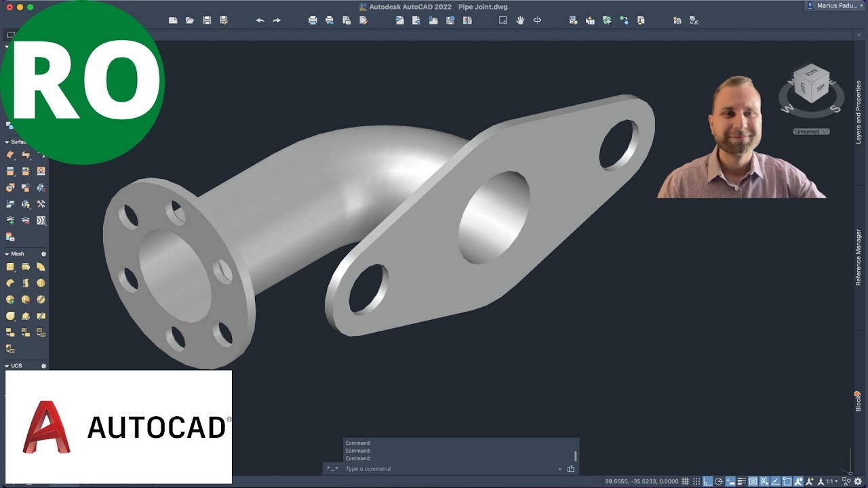Click the Smooth More mesh icon with green plus
Screen dimensions: 868x488
point(10,298)
